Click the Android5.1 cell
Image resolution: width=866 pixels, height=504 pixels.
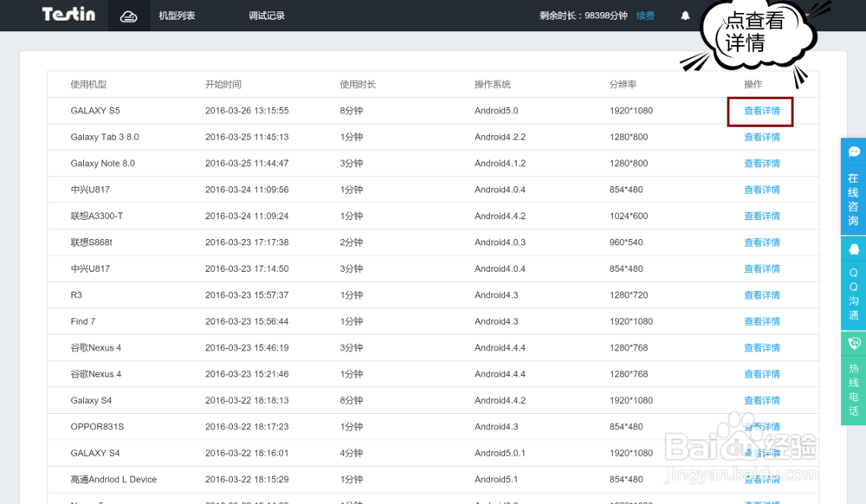tap(496, 479)
